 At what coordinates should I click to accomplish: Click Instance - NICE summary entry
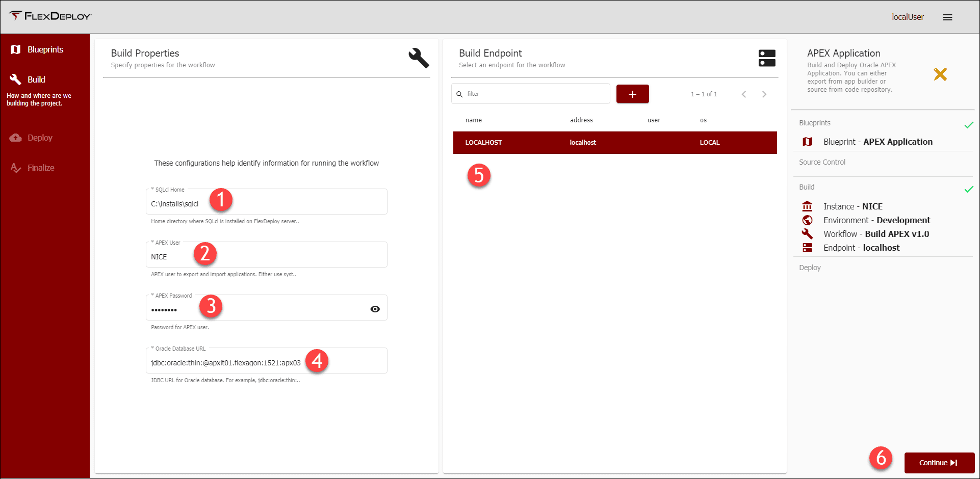[x=853, y=206]
